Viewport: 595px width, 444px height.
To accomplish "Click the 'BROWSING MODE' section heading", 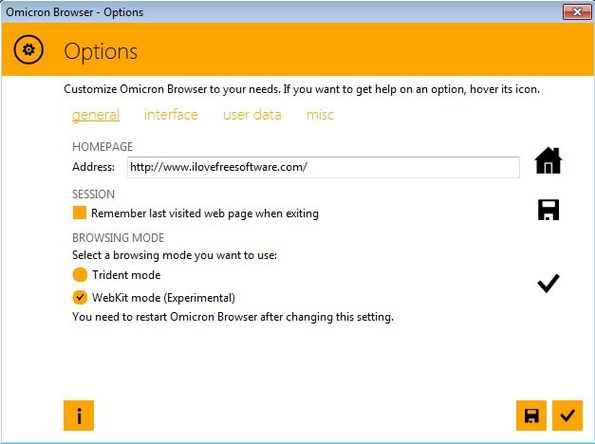I will point(118,238).
